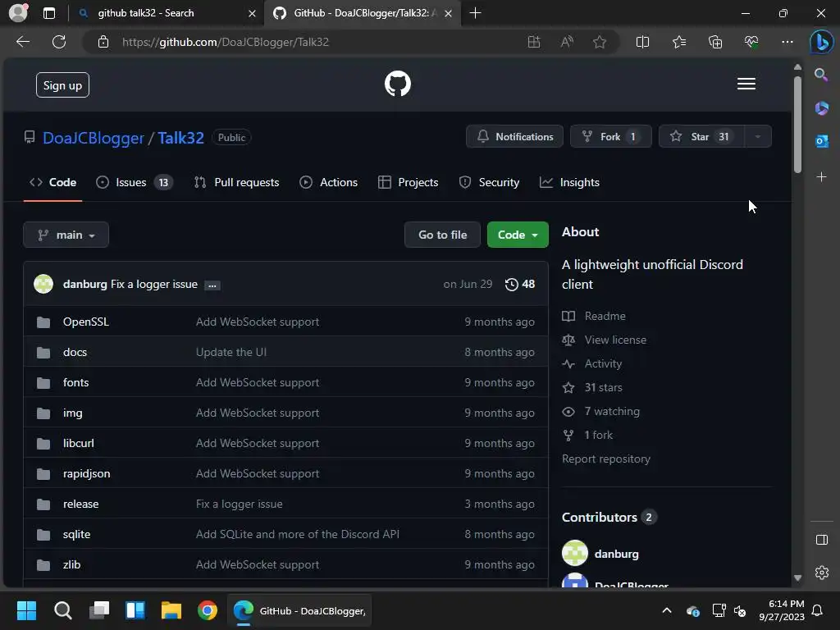840x630 pixels.
Task: Expand the main branch dropdown
Action: 66,235
